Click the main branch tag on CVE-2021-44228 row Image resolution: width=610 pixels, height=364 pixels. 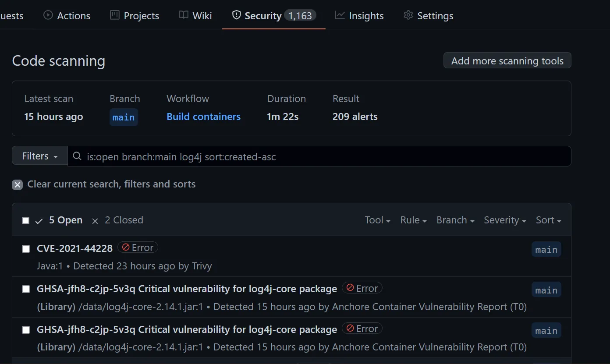pos(546,249)
